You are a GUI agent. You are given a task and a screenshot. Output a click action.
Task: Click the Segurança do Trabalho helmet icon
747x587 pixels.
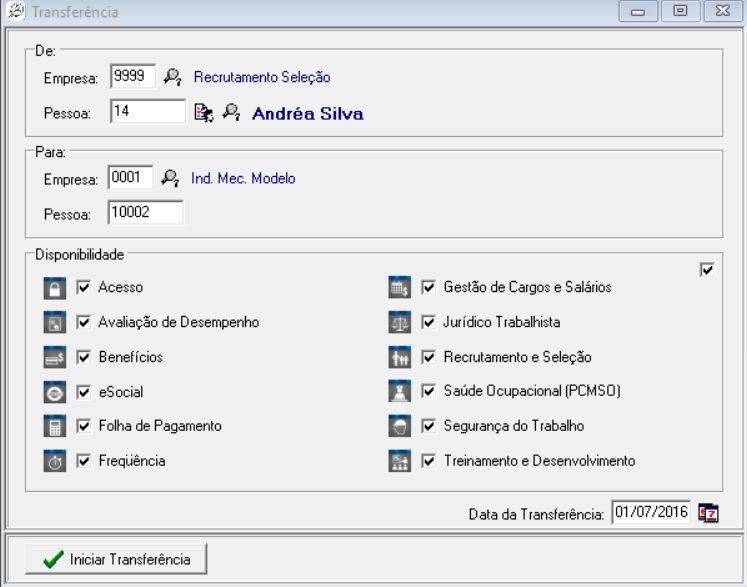pyautogui.click(x=400, y=427)
